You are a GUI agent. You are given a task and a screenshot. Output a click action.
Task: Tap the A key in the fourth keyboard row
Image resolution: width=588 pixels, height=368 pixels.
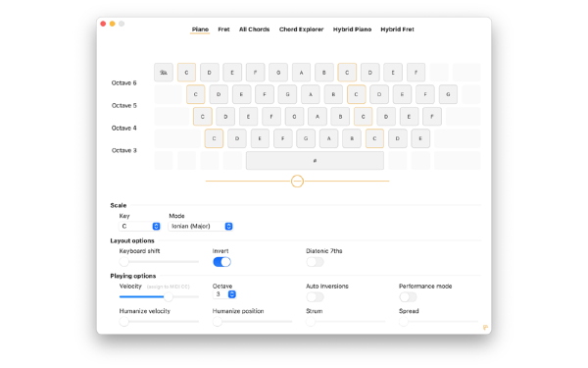coord(329,138)
